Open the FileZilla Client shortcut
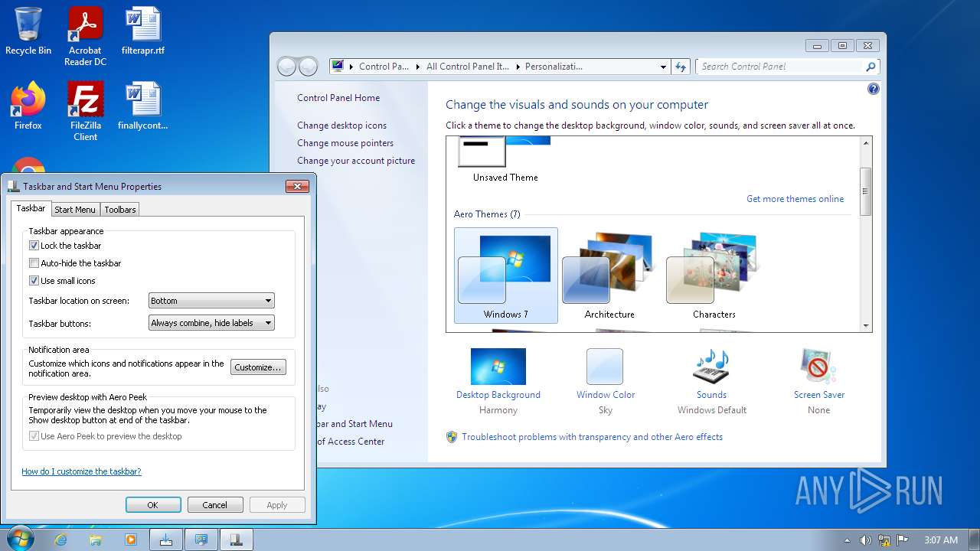This screenshot has height=551, width=980. [85, 111]
